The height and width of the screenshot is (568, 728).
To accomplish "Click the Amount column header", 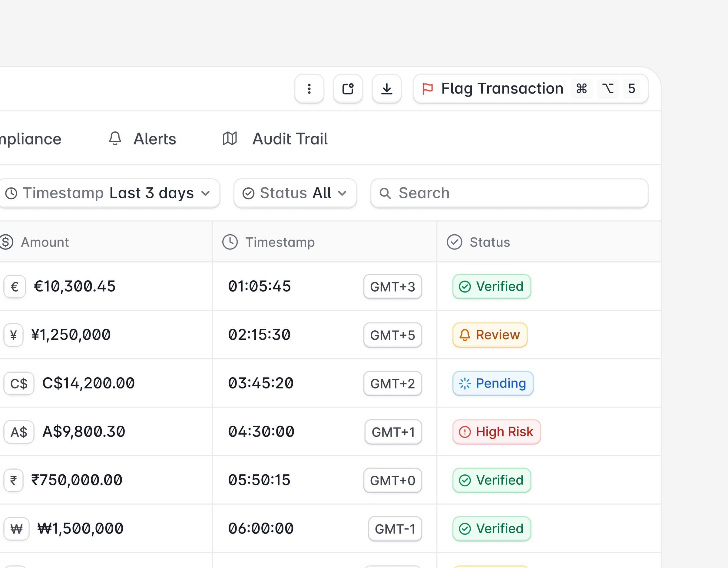I will (x=45, y=242).
